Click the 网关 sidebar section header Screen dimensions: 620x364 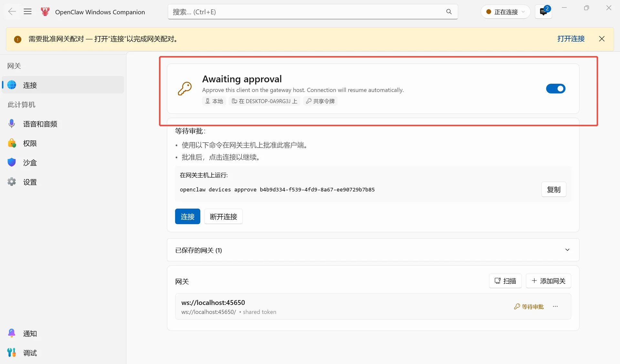(x=14, y=66)
